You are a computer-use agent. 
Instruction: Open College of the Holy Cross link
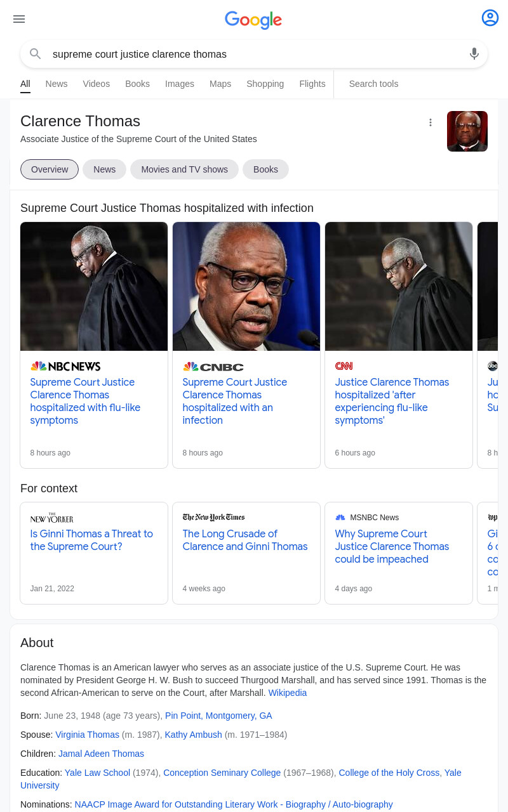click(x=389, y=773)
